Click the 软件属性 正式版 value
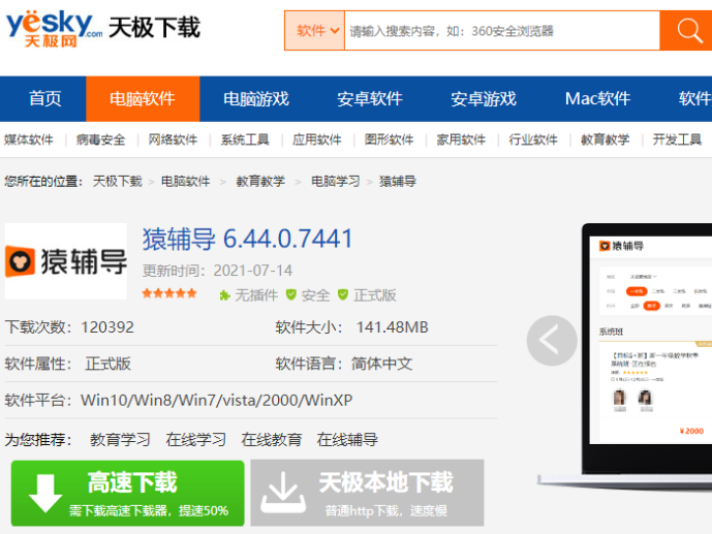712x534 pixels. tap(108, 364)
